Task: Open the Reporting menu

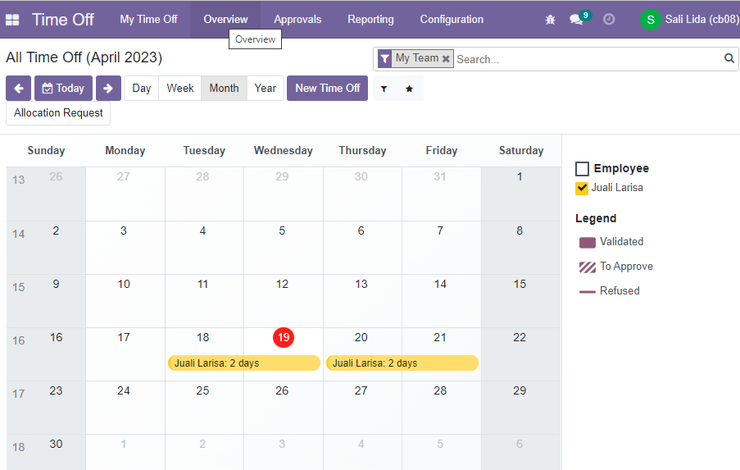Action: 370,19
